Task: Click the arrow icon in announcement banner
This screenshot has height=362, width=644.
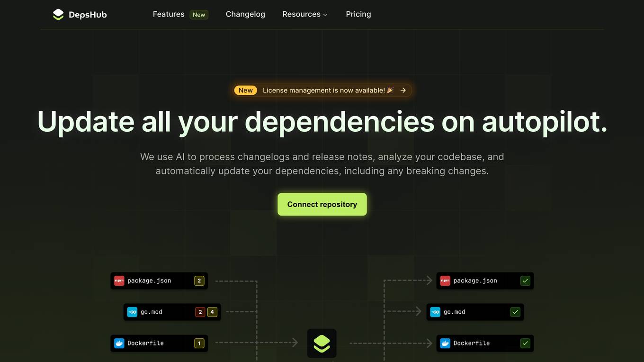Action: click(403, 90)
